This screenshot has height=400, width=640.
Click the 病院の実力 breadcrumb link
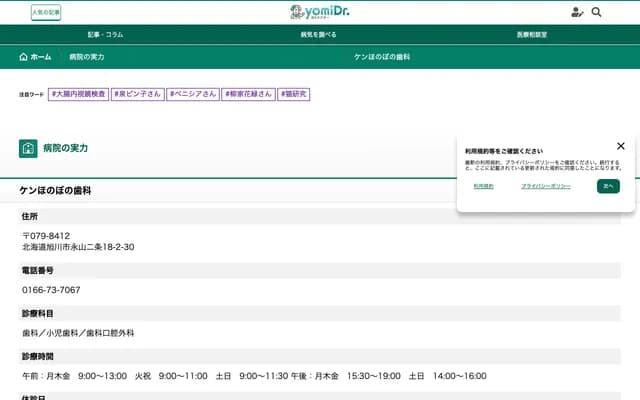[86, 57]
